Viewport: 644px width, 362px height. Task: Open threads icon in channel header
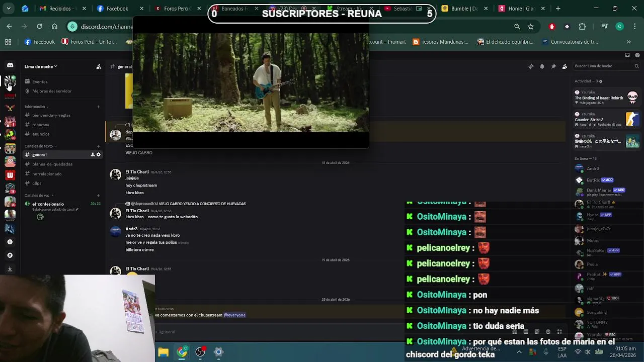pyautogui.click(x=531, y=66)
